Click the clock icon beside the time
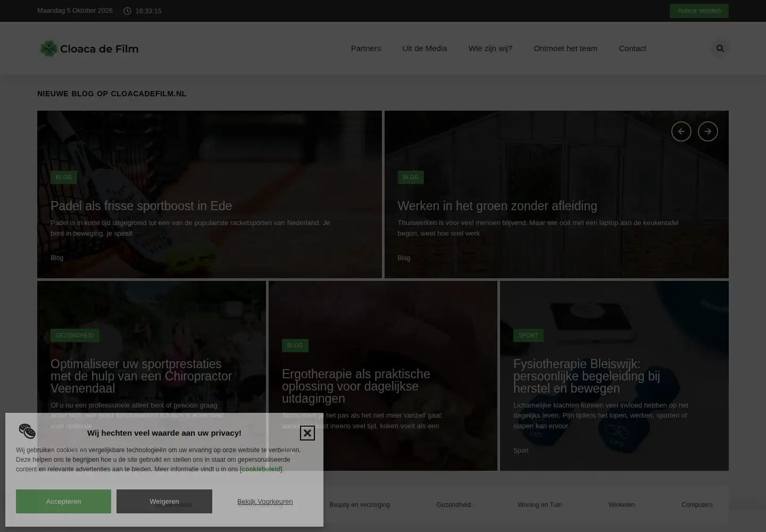This screenshot has height=532, width=766. [127, 11]
